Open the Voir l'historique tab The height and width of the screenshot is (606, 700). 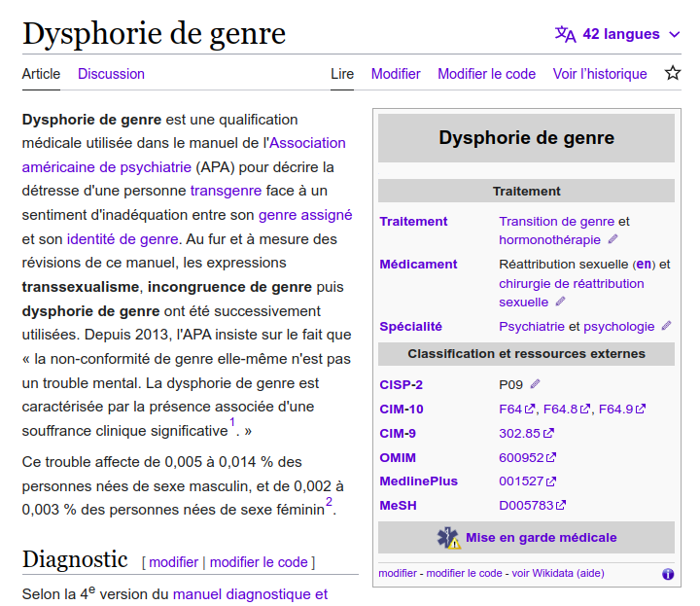pyautogui.click(x=600, y=74)
